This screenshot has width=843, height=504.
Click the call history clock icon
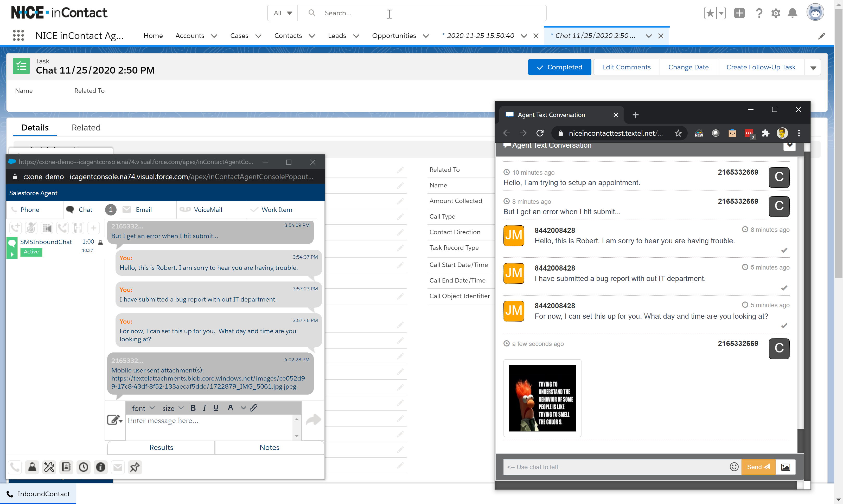tap(84, 467)
